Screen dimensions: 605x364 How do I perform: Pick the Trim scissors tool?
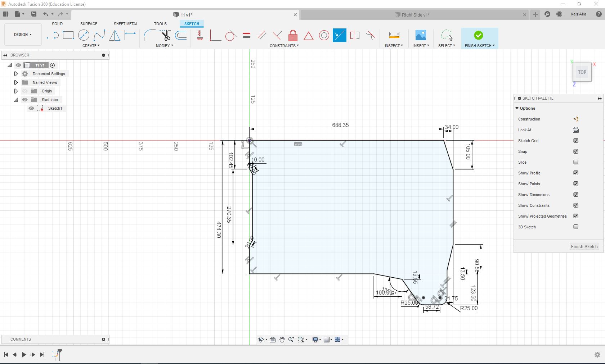tap(165, 35)
